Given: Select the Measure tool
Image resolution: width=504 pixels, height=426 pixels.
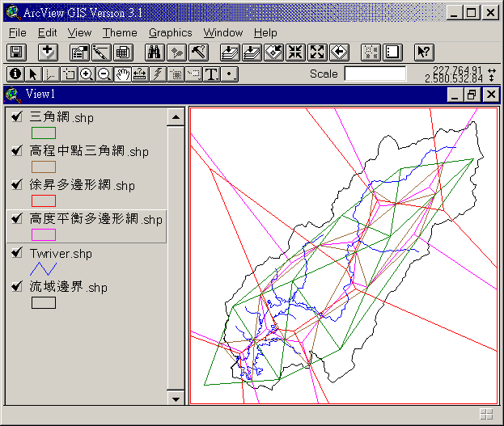Looking at the screenshot, I should [x=140, y=74].
